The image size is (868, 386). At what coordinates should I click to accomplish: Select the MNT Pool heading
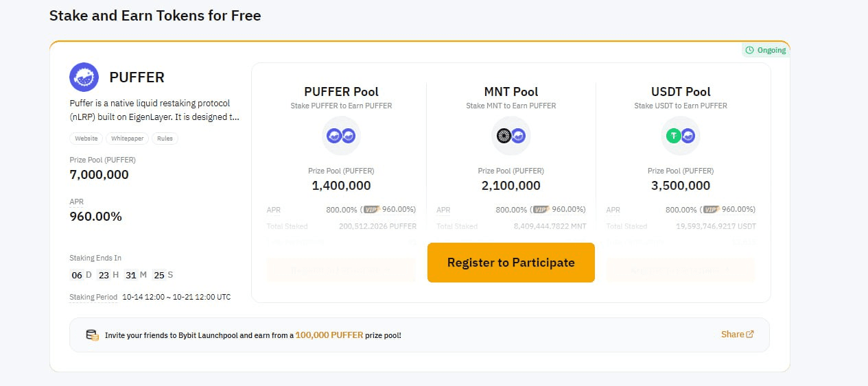(x=511, y=92)
